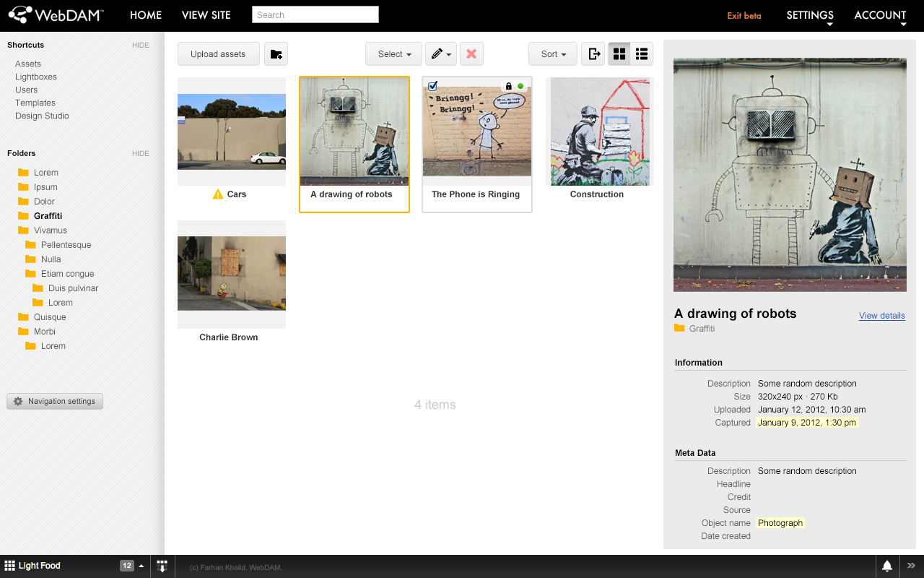Open the Design Studio shortcut

click(x=42, y=116)
